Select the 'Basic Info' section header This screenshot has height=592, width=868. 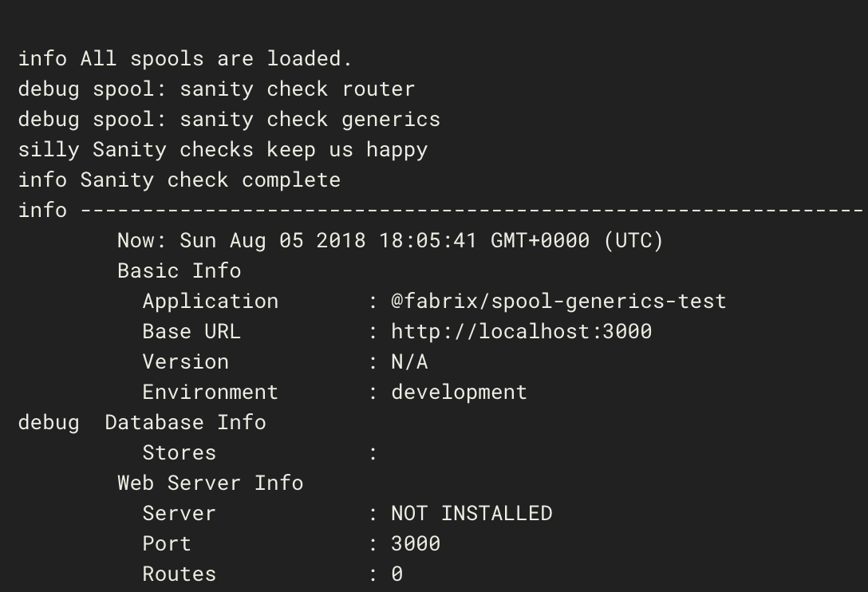[x=180, y=270]
